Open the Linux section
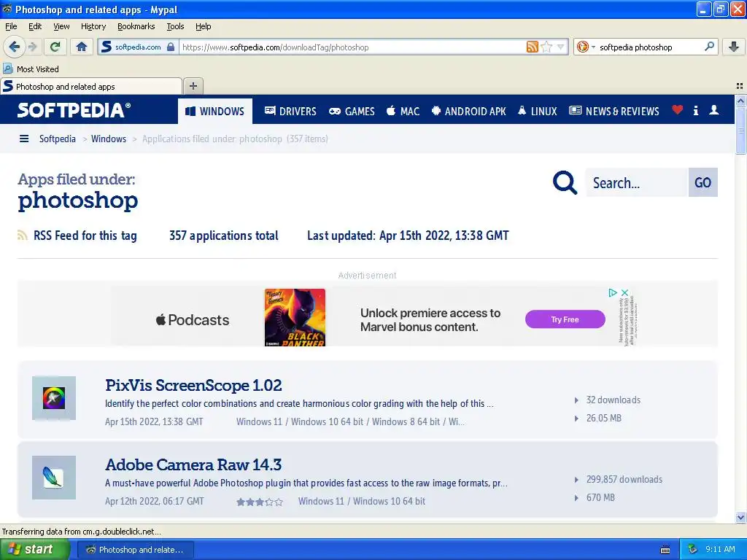This screenshot has height=560, width=747. (538, 111)
